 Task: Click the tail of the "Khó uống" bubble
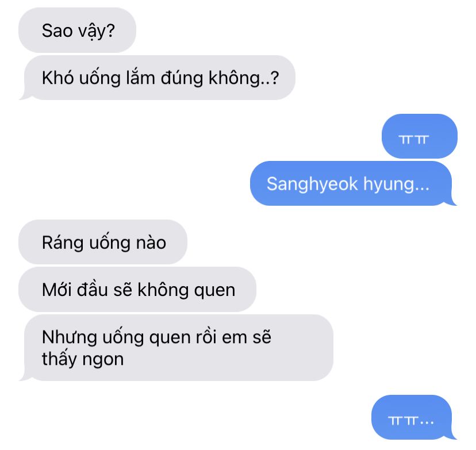pyautogui.click(x=24, y=96)
